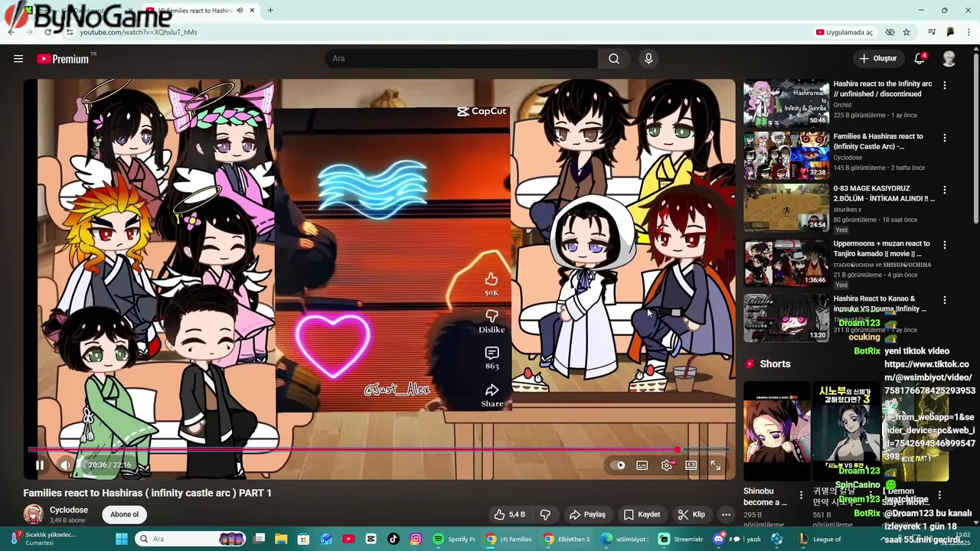Open options for Families & Hashiras react video
The height and width of the screenshot is (551, 980).
pyautogui.click(x=945, y=138)
